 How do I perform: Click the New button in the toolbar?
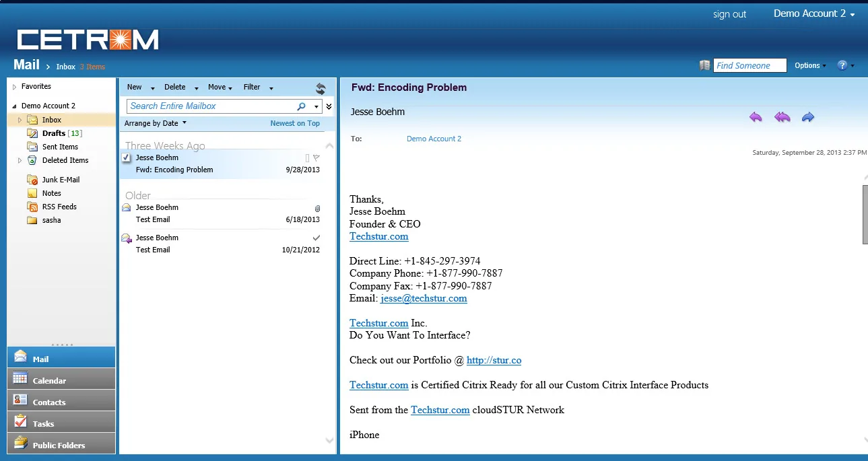[x=135, y=87]
